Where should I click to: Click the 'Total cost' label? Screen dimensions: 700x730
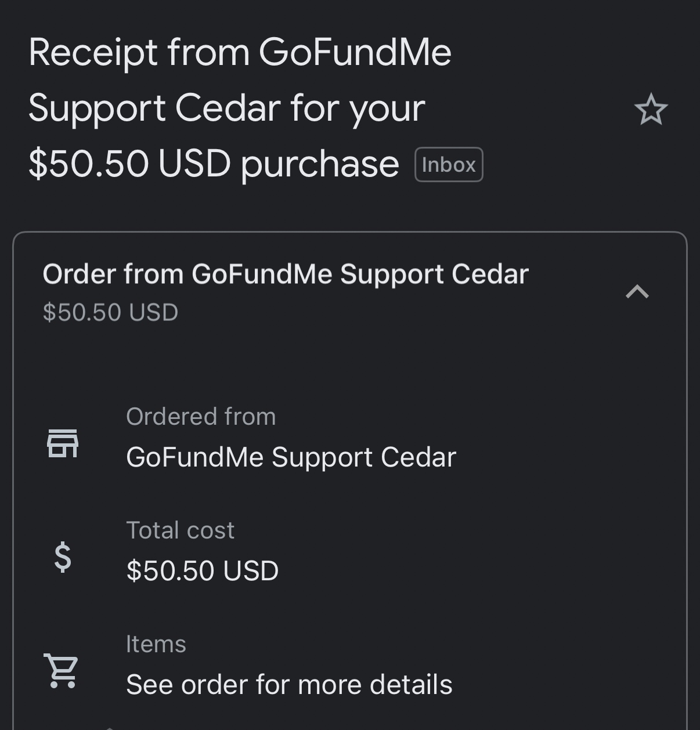coord(180,530)
